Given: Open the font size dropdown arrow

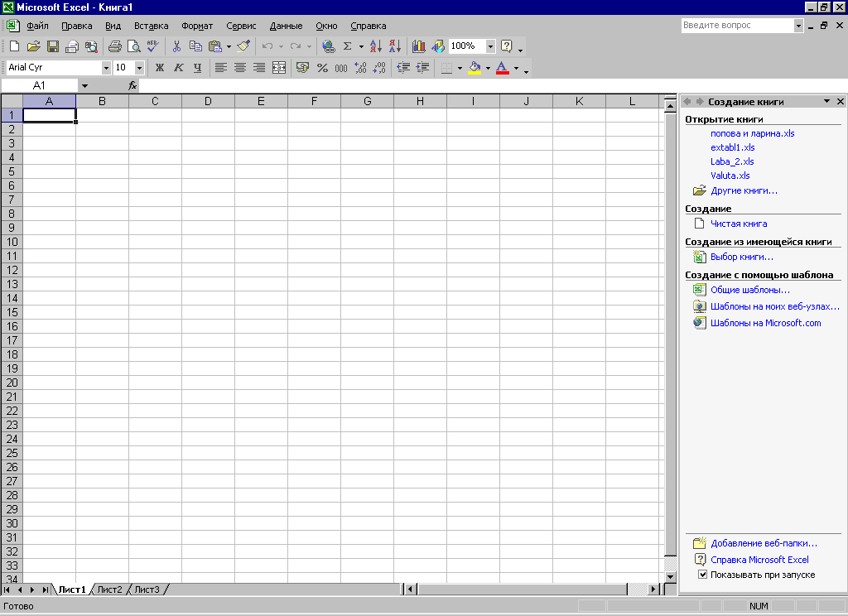Looking at the screenshot, I should click(139, 68).
